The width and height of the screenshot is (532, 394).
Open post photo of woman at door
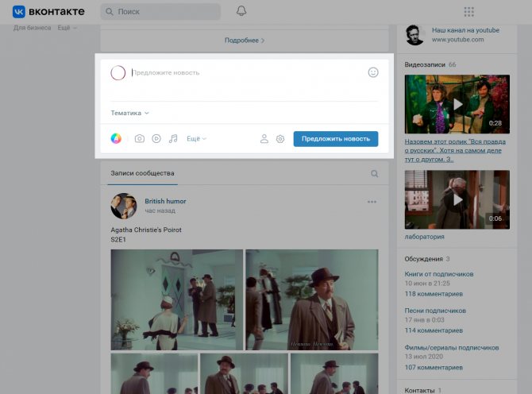177,299
